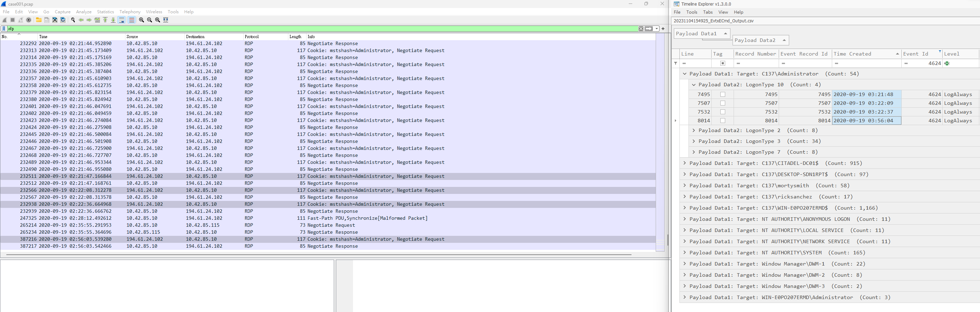Open the Tools menu in Timeline Explorer
This screenshot has width=980, height=312.
coord(692,12)
